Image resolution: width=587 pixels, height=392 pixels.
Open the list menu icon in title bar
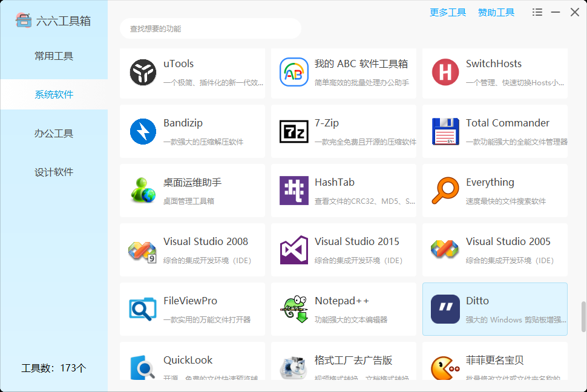click(537, 12)
